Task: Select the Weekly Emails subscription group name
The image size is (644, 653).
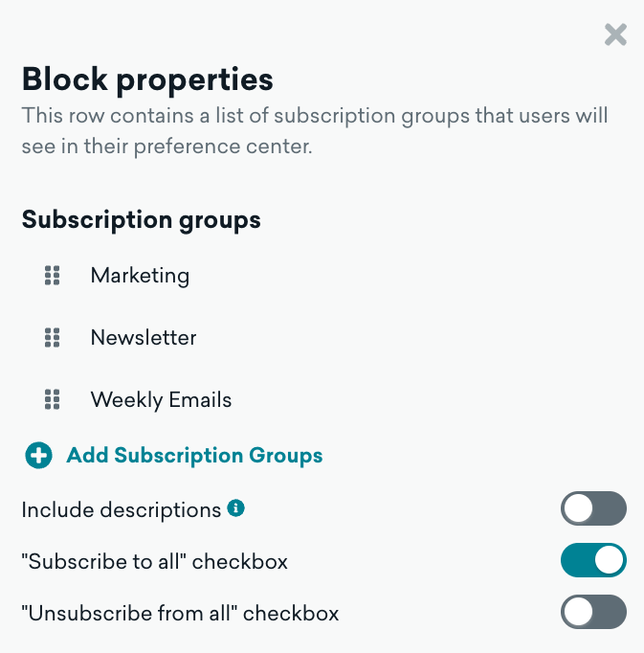Action: [161, 399]
